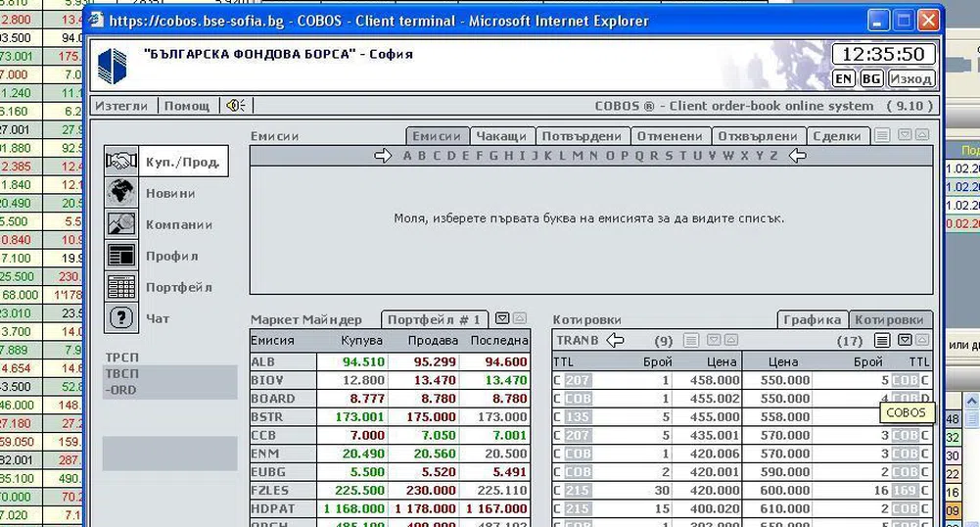
Task: Switch interface language to BG
Action: tap(870, 79)
